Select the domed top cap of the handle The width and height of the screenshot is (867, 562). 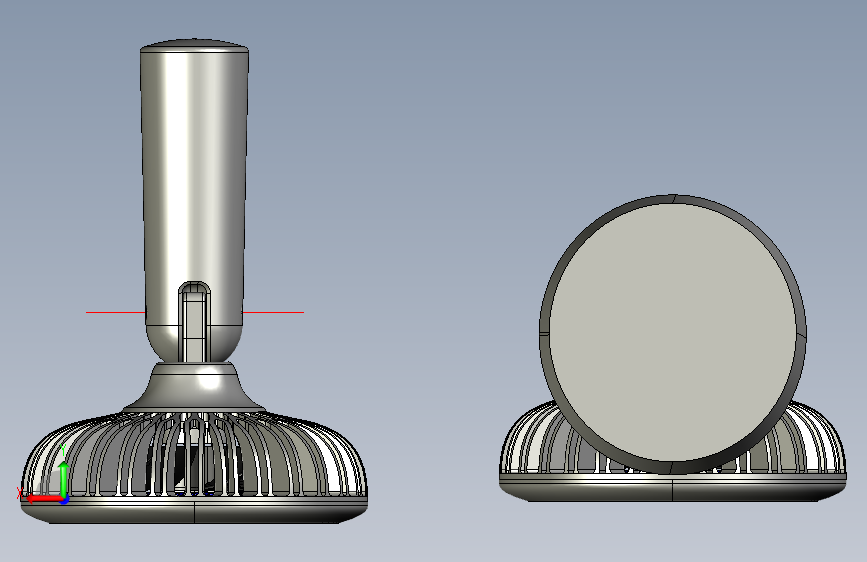click(x=194, y=44)
